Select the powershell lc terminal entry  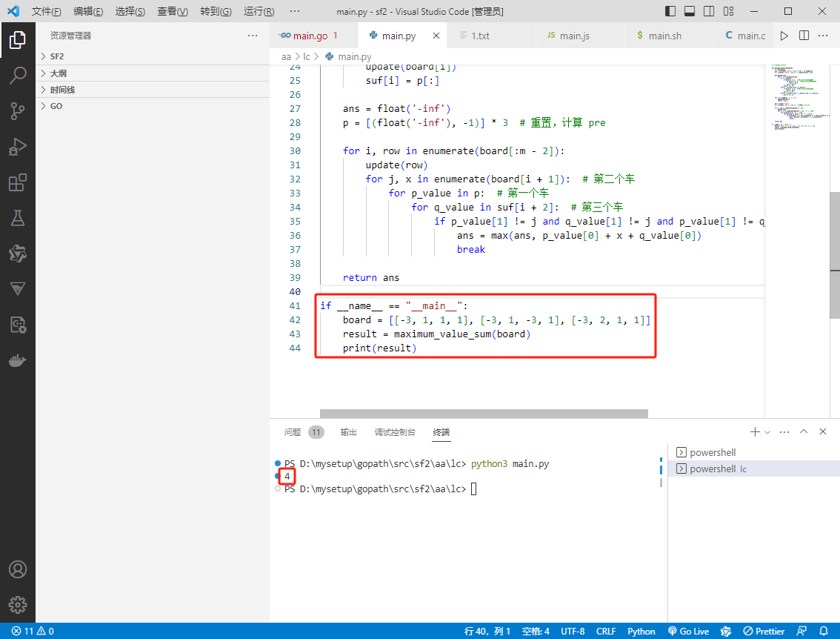point(754,469)
